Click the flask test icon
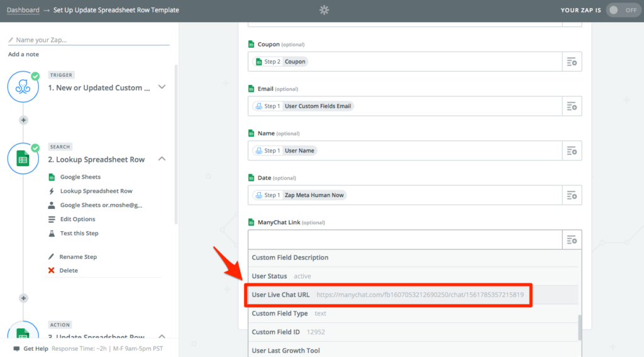 (52, 233)
